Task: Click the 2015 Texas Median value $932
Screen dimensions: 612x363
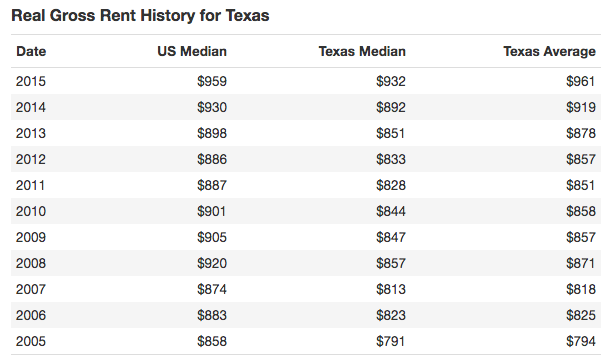Action: coord(391,81)
